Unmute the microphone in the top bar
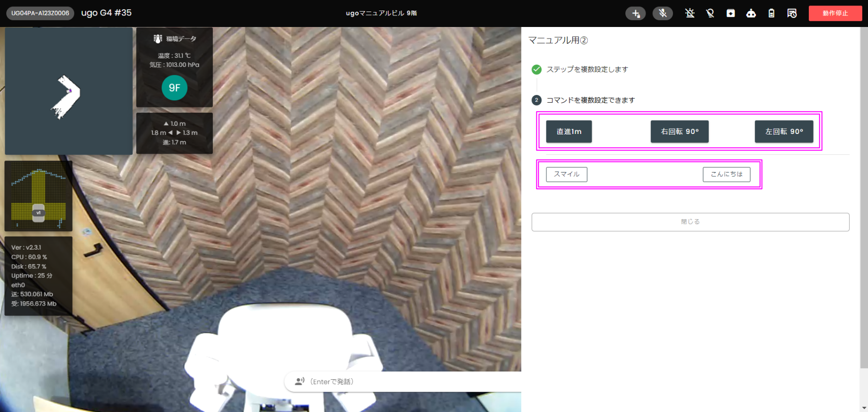The width and height of the screenshot is (868, 412). pyautogui.click(x=662, y=13)
